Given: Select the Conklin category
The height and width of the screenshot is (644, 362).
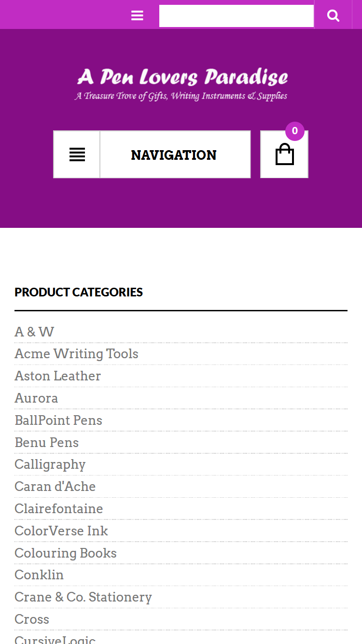Looking at the screenshot, I should (39, 575).
